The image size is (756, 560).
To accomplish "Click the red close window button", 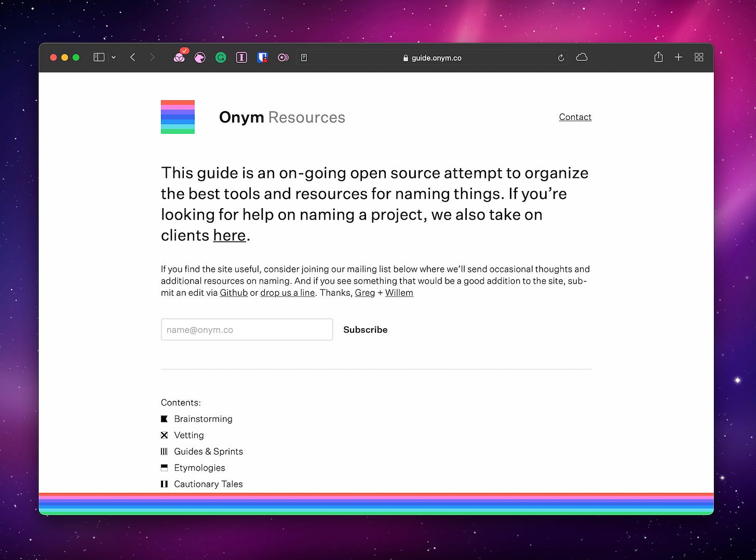I will click(53, 58).
